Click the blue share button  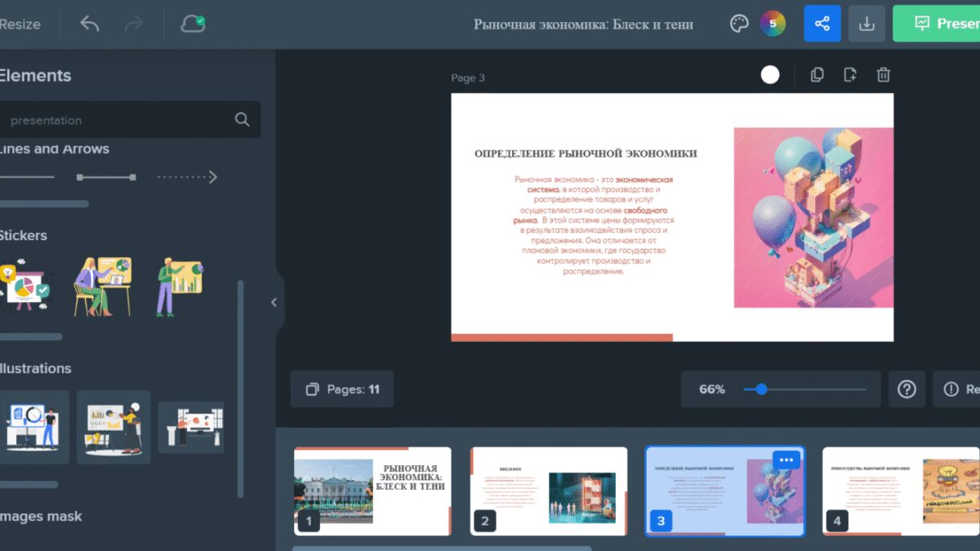pyautogui.click(x=822, y=24)
